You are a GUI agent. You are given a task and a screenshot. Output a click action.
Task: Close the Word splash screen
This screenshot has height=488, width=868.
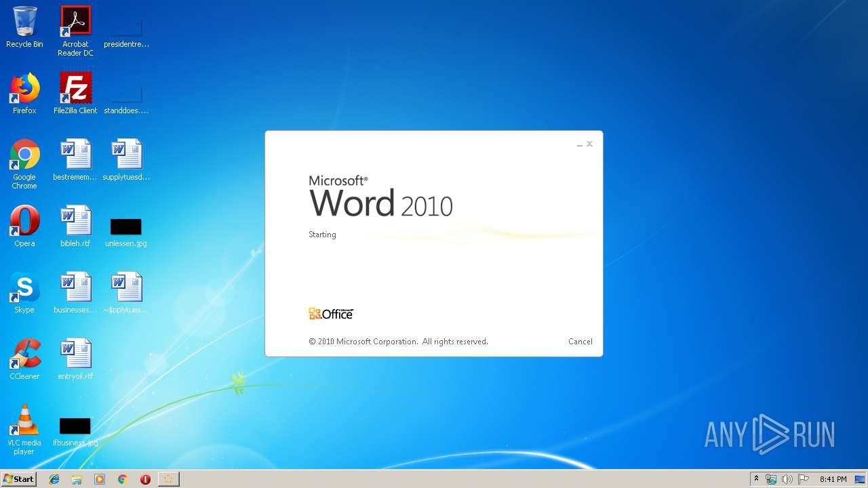(x=590, y=144)
